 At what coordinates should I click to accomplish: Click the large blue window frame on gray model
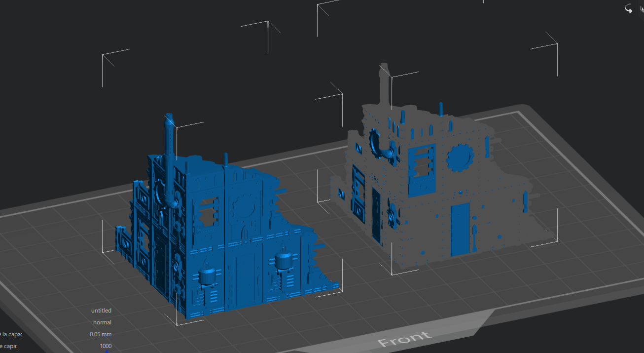422,170
